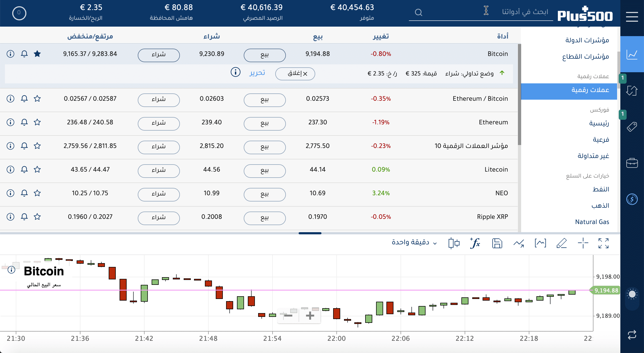The width and height of the screenshot is (644, 353).
Task: Select فرعية forex category
Action: (601, 140)
